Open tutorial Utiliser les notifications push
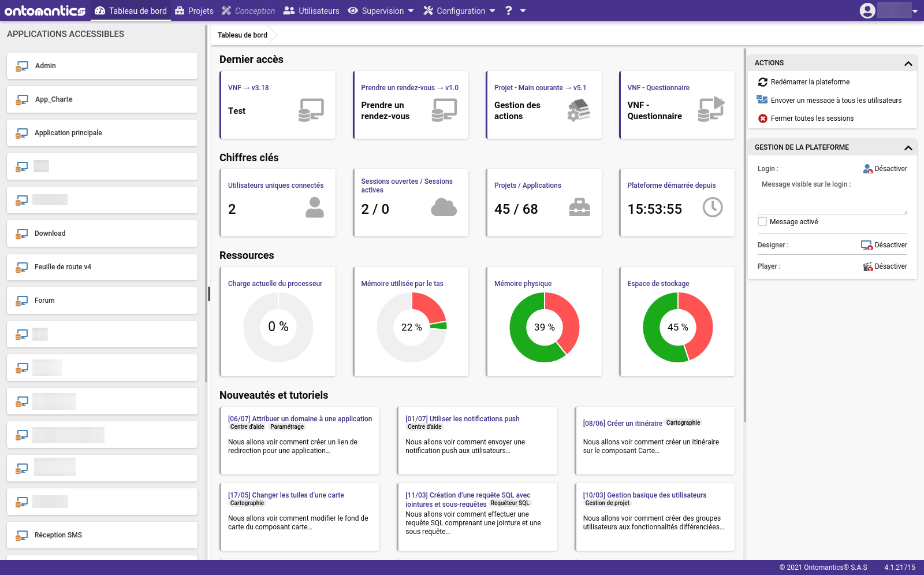Image resolution: width=924 pixels, height=575 pixels. pyautogui.click(x=462, y=419)
